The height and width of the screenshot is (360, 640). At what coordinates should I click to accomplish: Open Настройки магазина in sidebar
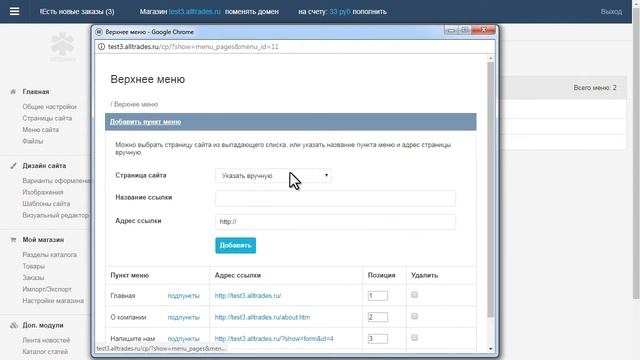pyautogui.click(x=53, y=300)
